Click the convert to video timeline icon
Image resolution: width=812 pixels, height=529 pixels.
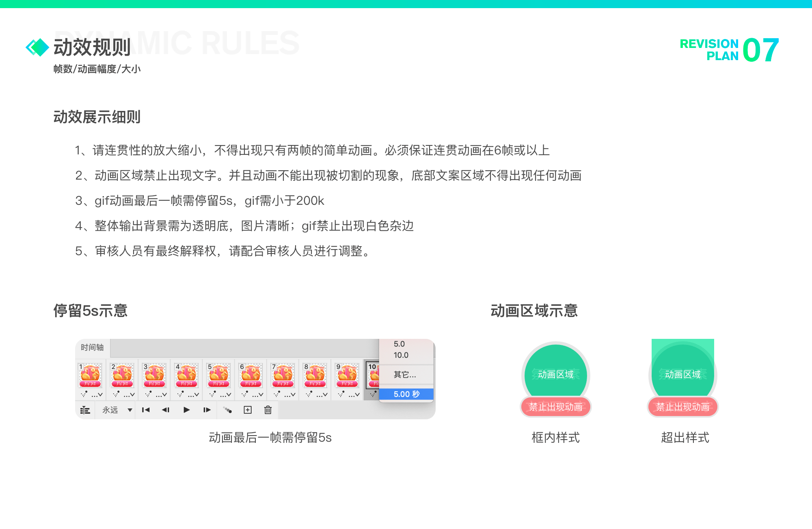tap(85, 410)
